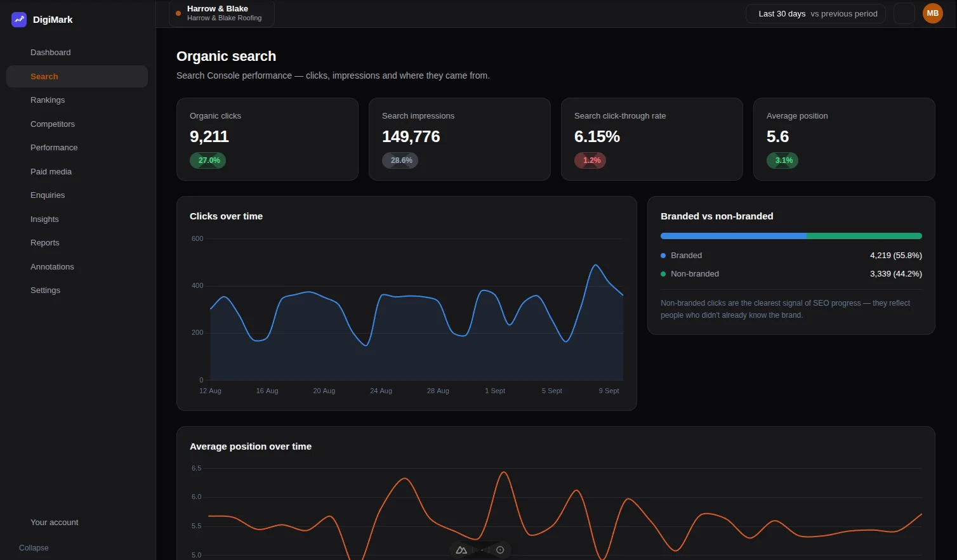Image resolution: width=957 pixels, height=560 pixels.
Task: Click the Search impressions value 149,776
Action: tap(411, 136)
